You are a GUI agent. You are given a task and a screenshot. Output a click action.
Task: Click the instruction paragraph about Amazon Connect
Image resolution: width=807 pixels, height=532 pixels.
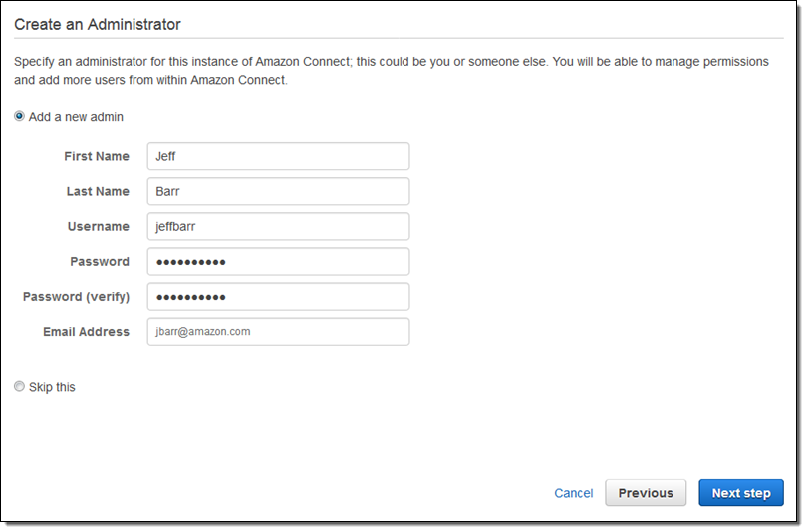[x=391, y=71]
